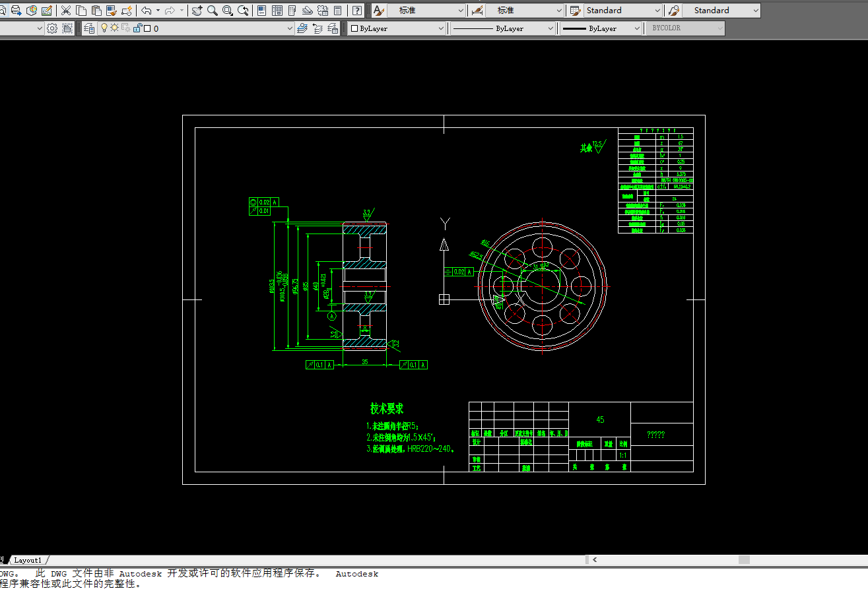The height and width of the screenshot is (593, 868).
Task: Open the Tool Palettes window icon
Action: coord(292,11)
